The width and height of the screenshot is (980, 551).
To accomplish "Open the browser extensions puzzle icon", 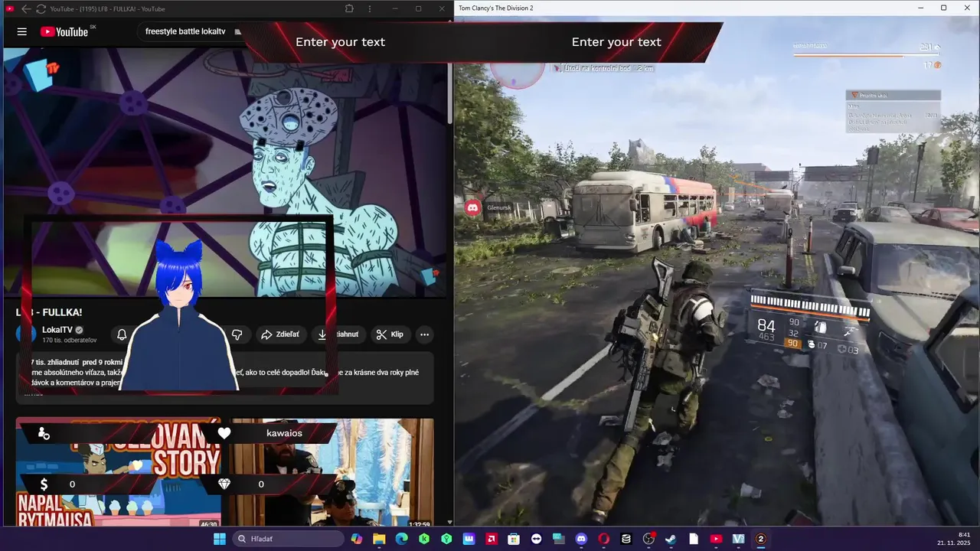I will (x=349, y=8).
